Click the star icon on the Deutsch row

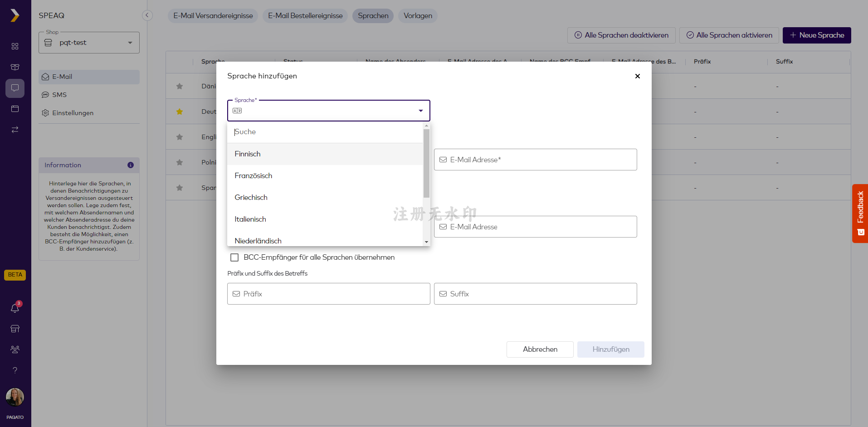click(180, 112)
